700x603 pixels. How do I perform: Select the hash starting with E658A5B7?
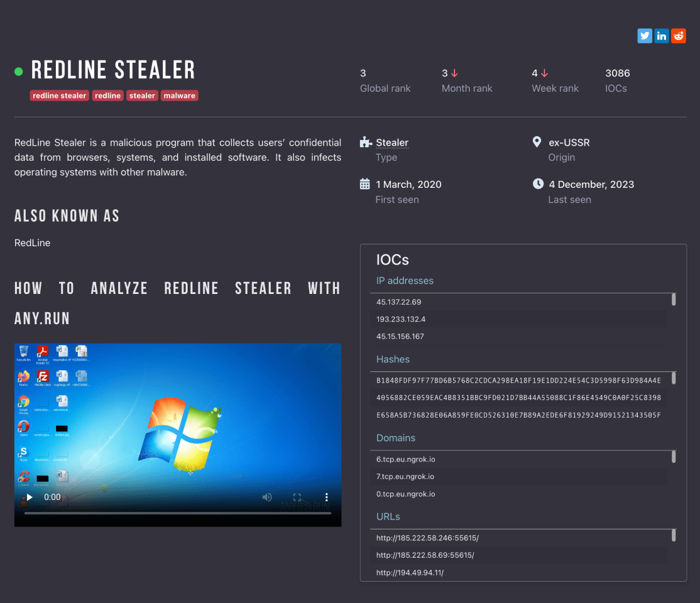click(519, 415)
